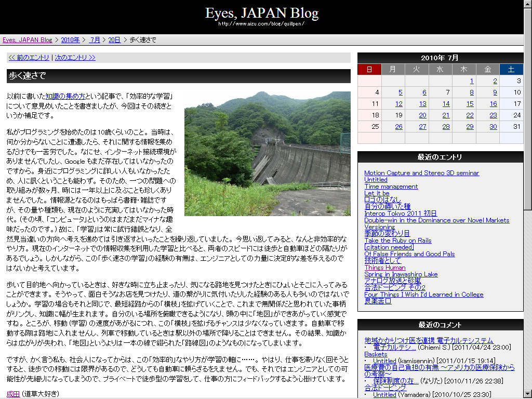Open Of False Friends and Good Pals
This screenshot has width=532, height=399.
tap(409, 254)
